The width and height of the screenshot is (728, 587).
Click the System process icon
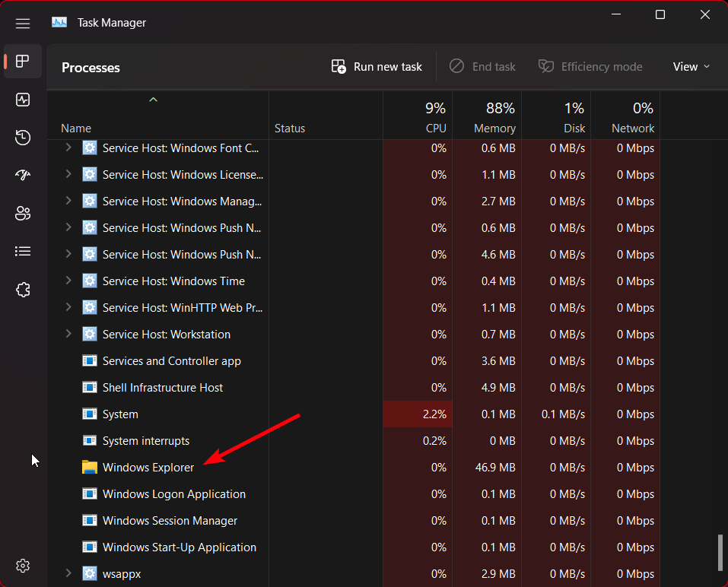[x=90, y=414]
